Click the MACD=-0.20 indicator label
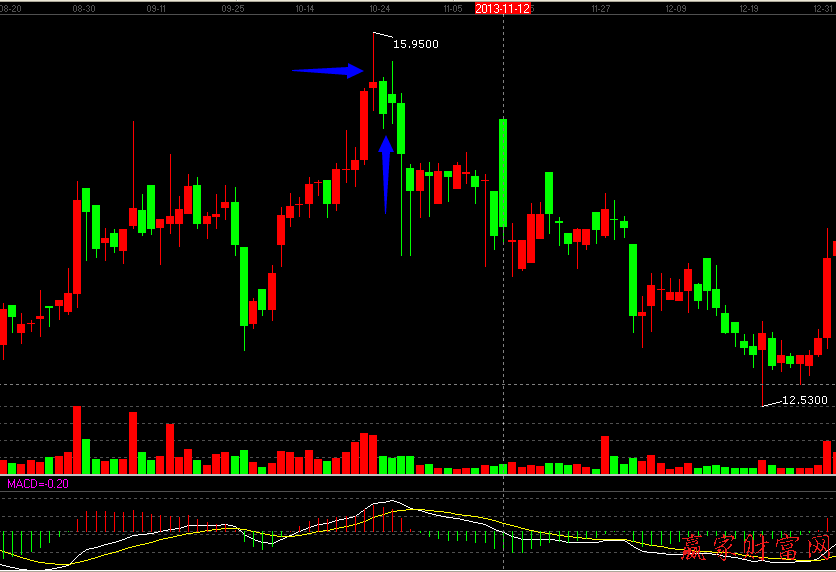 [36, 484]
